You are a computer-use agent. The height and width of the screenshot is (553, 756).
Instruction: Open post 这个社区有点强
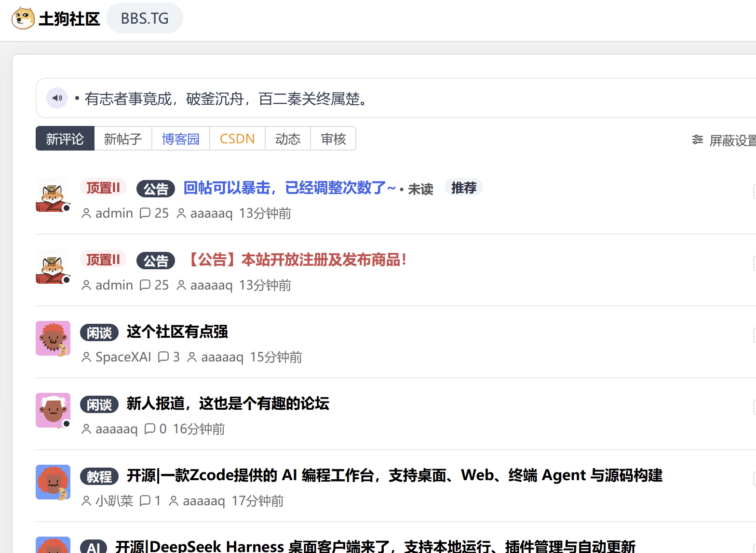coord(177,331)
